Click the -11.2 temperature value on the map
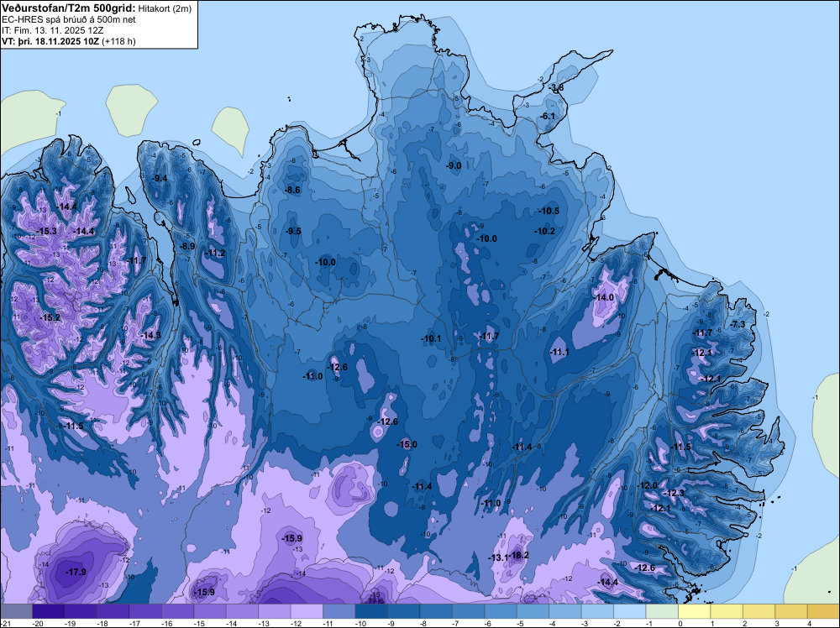The width and height of the screenshot is (840, 628). (x=215, y=254)
